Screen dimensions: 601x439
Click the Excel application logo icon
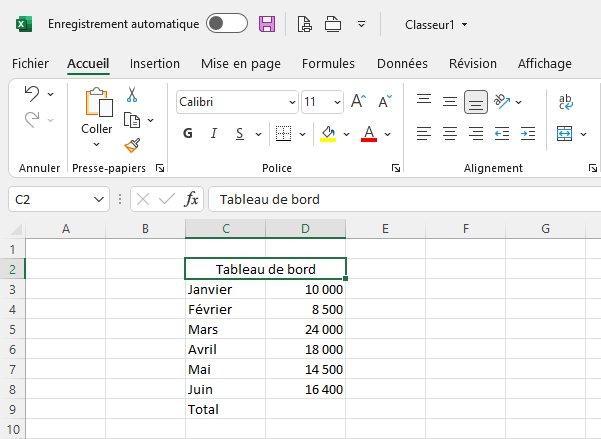point(24,24)
